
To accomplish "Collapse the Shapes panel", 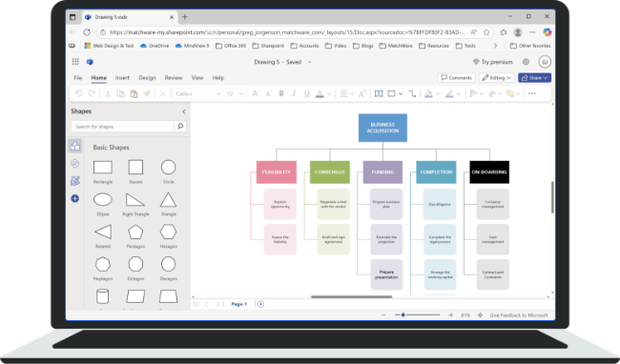I will (x=184, y=111).
